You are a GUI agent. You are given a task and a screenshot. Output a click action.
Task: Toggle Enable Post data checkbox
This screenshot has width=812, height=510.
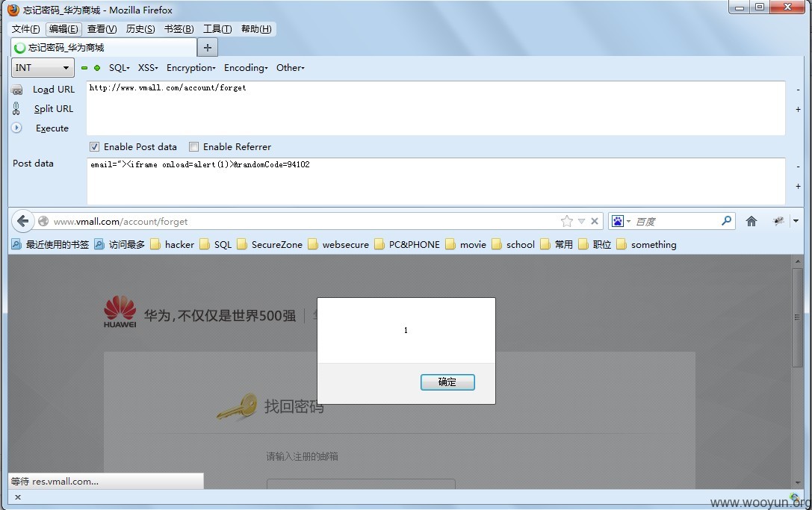[94, 146]
